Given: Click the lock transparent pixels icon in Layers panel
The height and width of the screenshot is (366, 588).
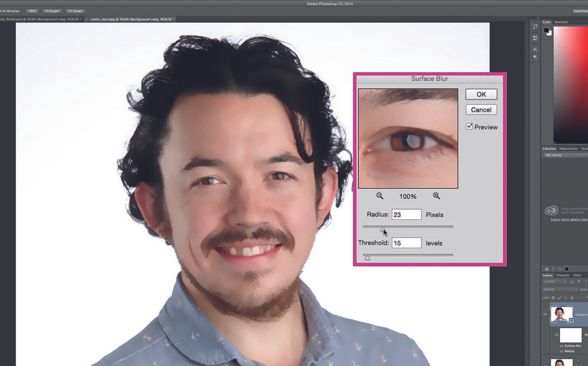Looking at the screenshot, I should [x=553, y=297].
